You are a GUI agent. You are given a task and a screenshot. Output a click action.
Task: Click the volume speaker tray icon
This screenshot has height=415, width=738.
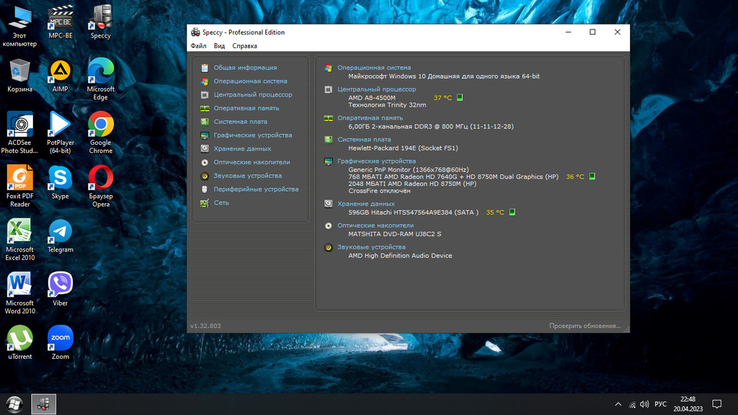click(644, 404)
